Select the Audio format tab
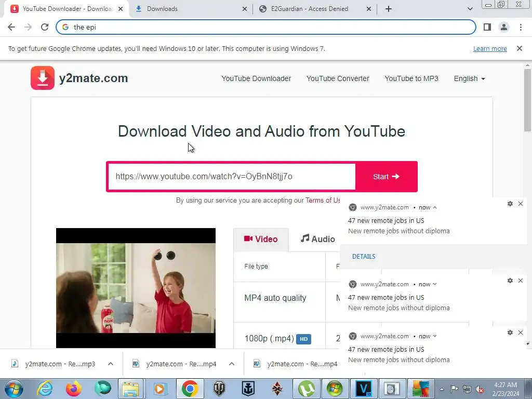532x399 pixels. tap(317, 239)
